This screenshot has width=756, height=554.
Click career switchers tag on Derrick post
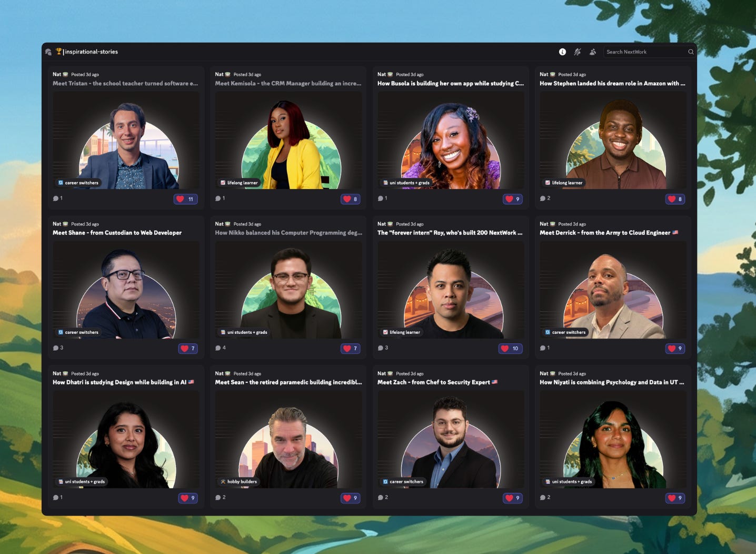pyautogui.click(x=565, y=332)
